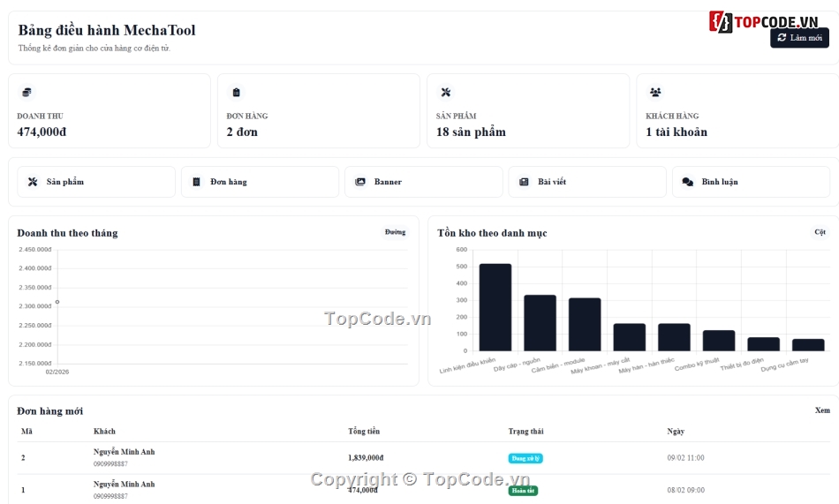Click the Dây cáp - nguồn bar
839x504 pixels.
(540, 323)
